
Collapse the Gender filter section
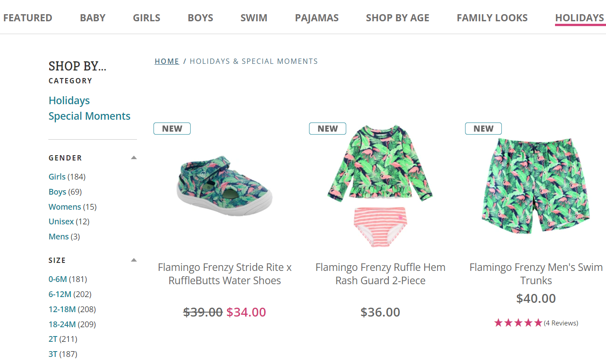(134, 158)
